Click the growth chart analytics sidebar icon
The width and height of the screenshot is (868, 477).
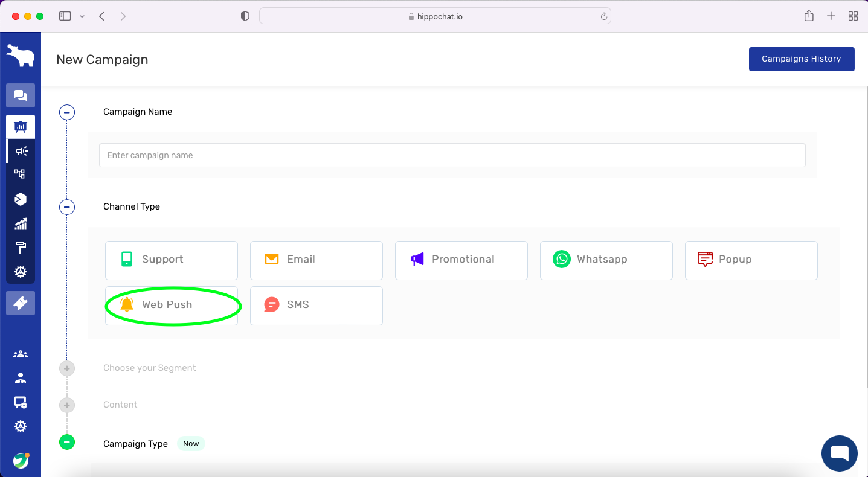tap(21, 224)
